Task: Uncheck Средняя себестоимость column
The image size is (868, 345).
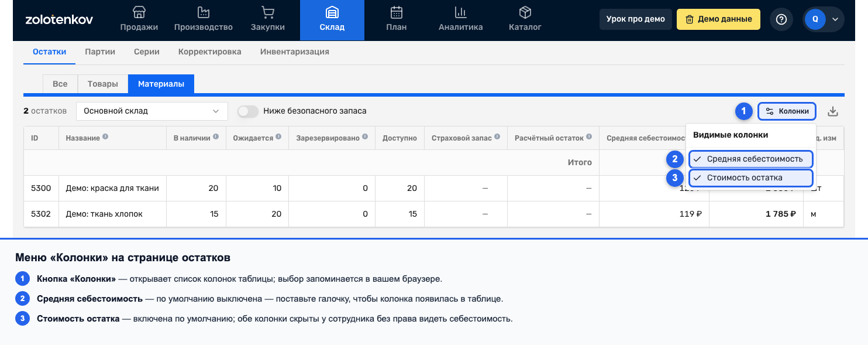Action: click(x=750, y=159)
